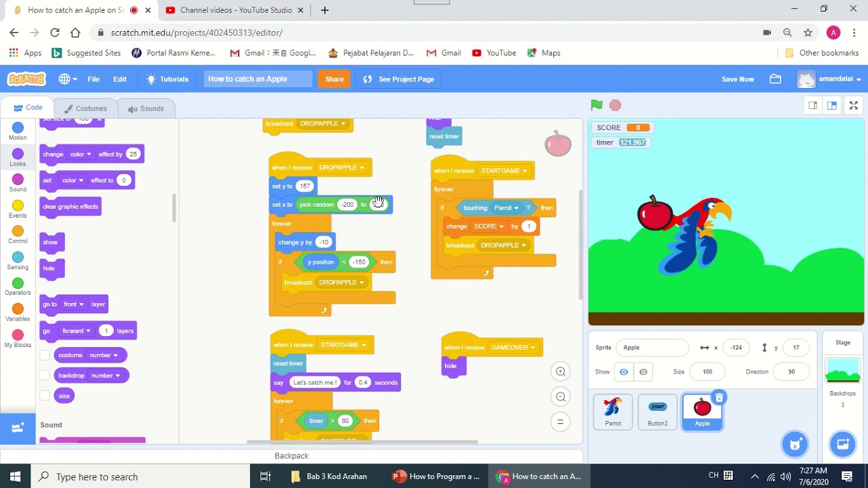Reset workspace zoom to default
Screen dimensions: 868x488
point(560,422)
